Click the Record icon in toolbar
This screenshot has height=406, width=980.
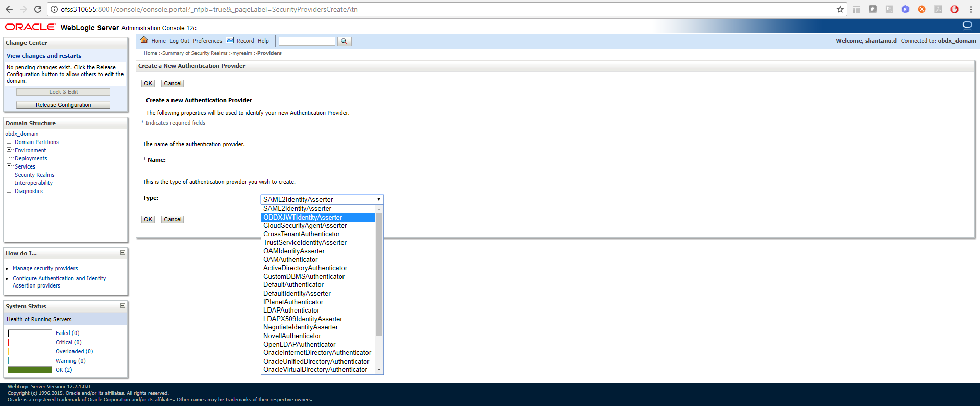tap(230, 40)
